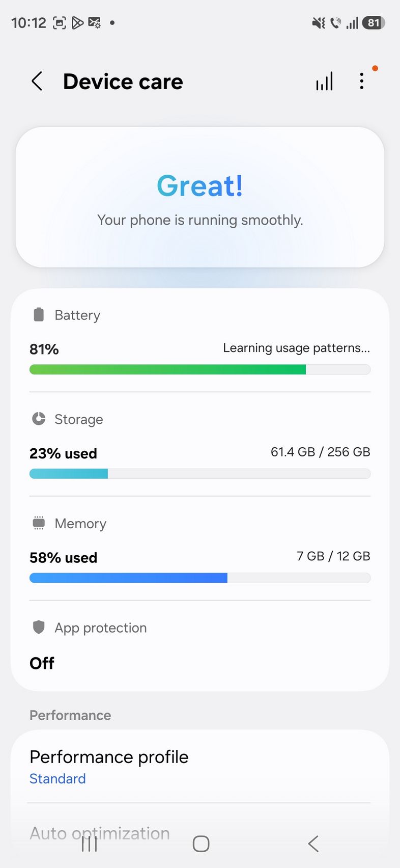Open Performance profile setting
This screenshot has height=868, width=400.
tap(109, 757)
